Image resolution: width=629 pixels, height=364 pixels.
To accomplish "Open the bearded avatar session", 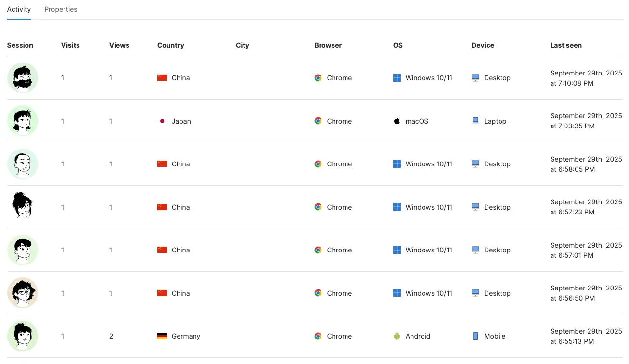I will point(23,78).
